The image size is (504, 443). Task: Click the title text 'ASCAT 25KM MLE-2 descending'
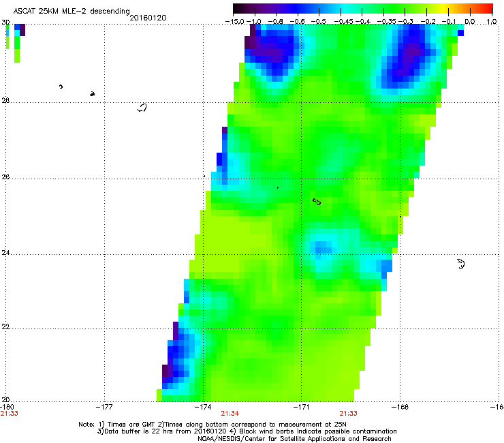coord(72,11)
